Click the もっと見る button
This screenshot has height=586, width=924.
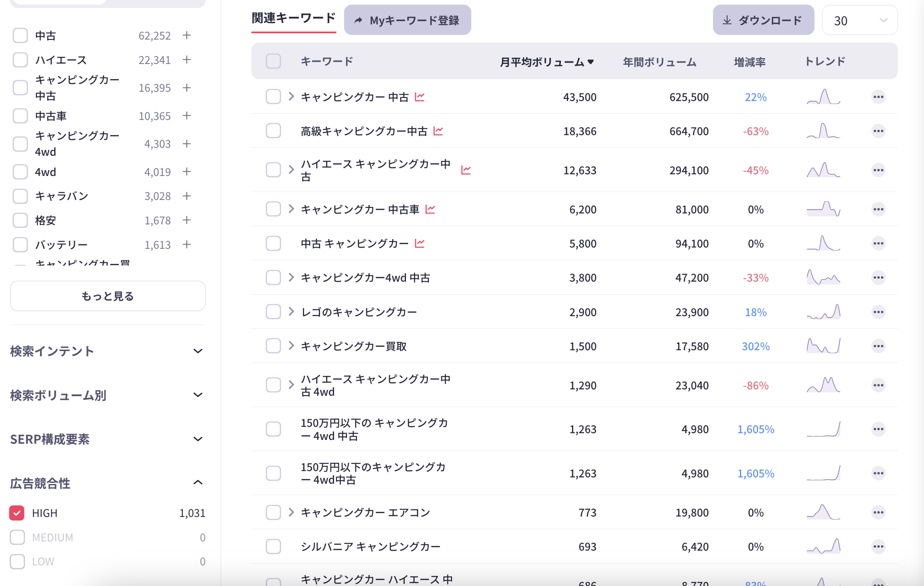(107, 296)
